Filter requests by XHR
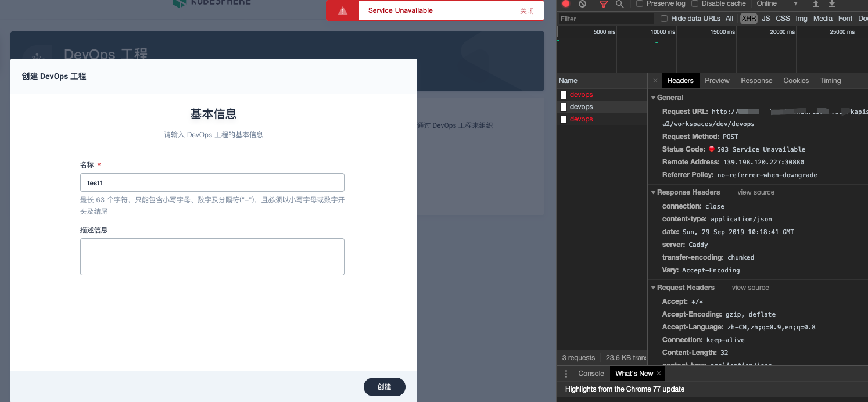 click(x=749, y=19)
